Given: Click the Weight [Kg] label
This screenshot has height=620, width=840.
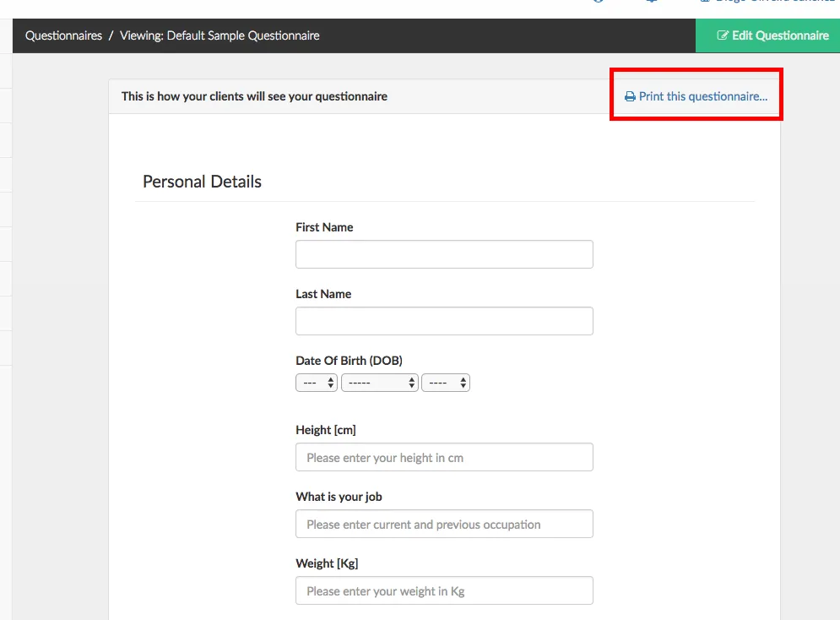Looking at the screenshot, I should pos(327,563).
